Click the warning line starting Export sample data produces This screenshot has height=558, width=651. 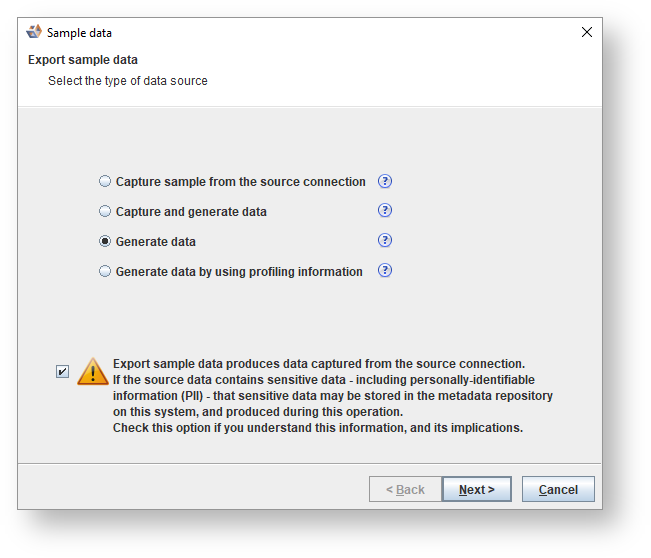pyautogui.click(x=319, y=364)
